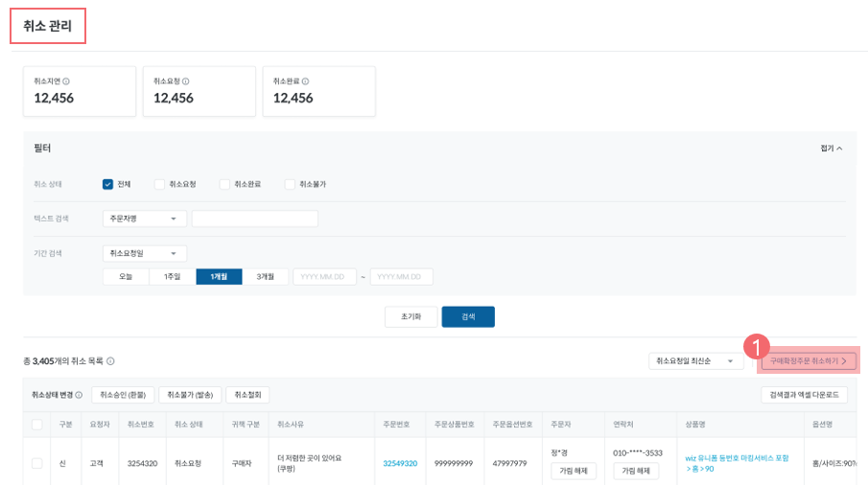Check the 전체 status checkbox
Viewport: 868px width, 485px height.
(x=108, y=184)
